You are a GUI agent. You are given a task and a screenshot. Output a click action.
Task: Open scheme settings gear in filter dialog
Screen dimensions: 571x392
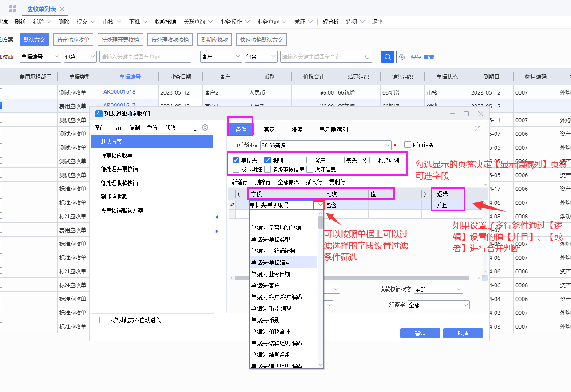click(205, 127)
